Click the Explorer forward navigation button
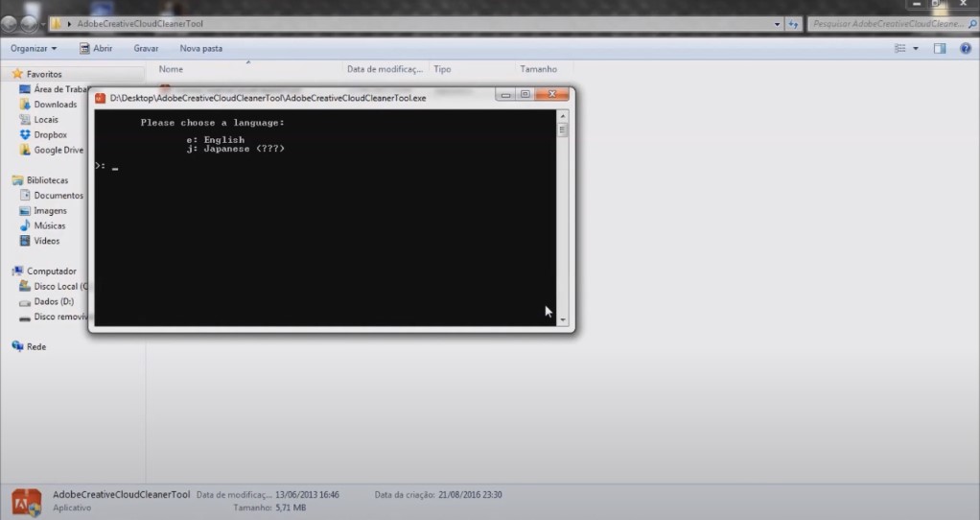 point(29,24)
